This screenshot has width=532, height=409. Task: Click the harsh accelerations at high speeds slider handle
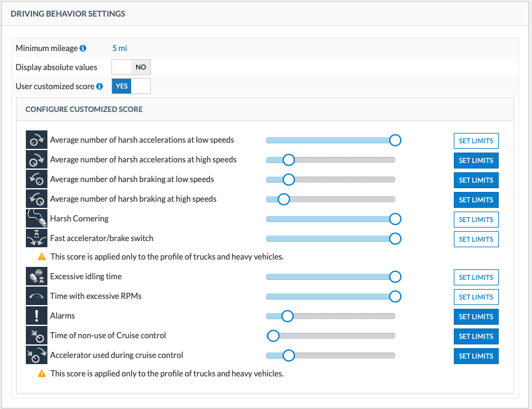point(288,160)
